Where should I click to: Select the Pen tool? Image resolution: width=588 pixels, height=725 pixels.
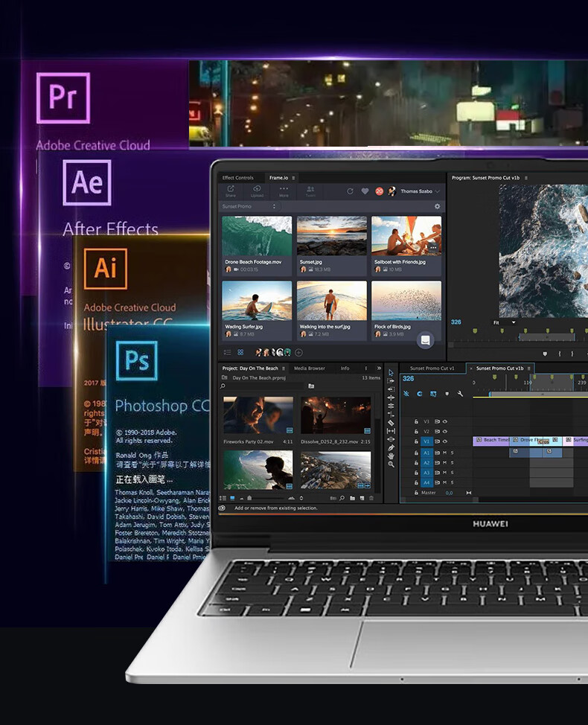click(391, 447)
